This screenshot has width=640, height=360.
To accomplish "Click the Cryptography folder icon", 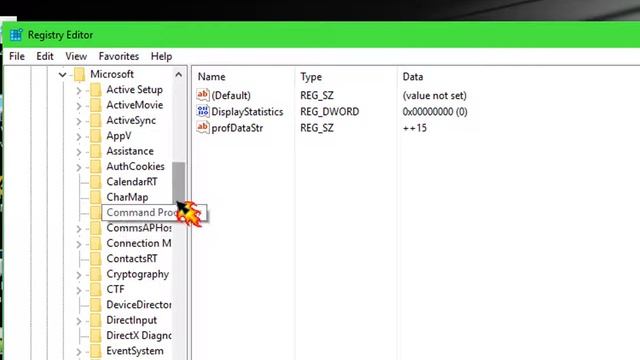I will click(96, 274).
